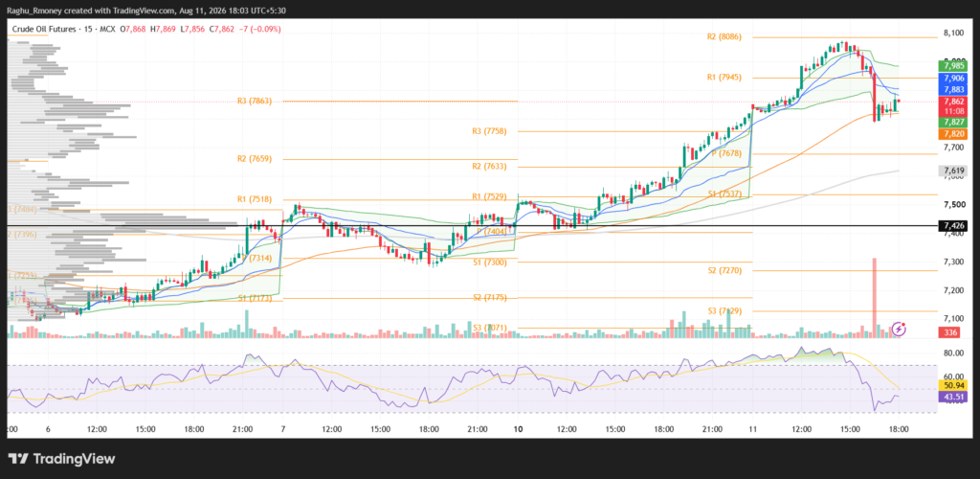The width and height of the screenshot is (980, 479).
Task: Click the R2 (8086) pivot label
Action: (x=724, y=37)
